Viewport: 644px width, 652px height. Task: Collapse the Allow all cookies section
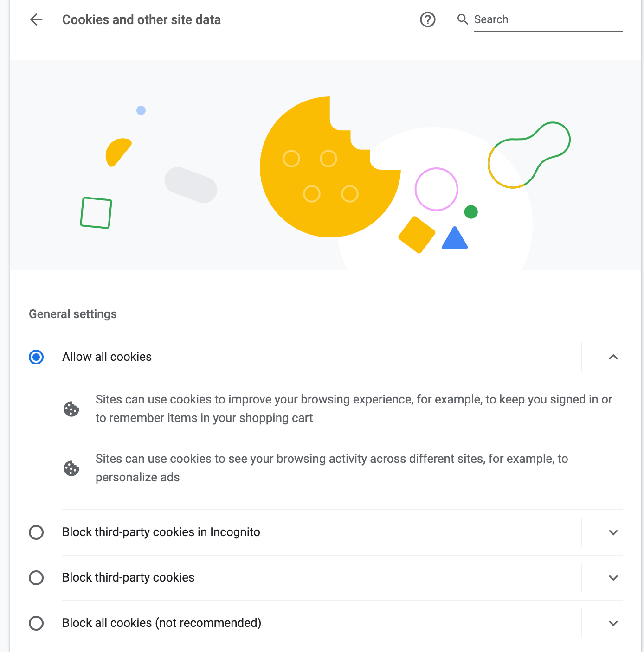click(613, 357)
